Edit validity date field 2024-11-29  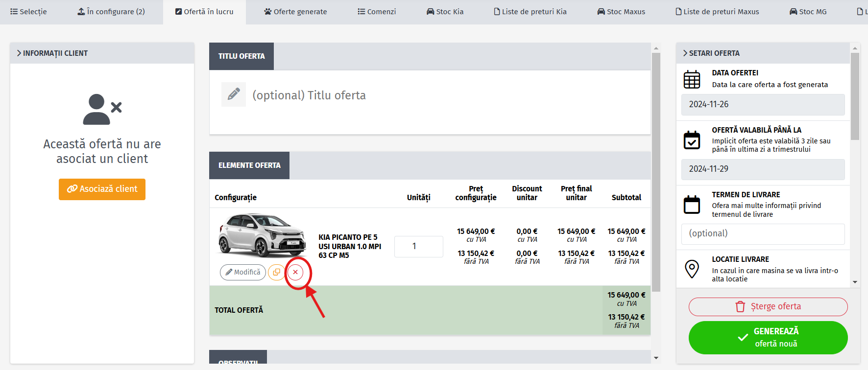point(763,169)
